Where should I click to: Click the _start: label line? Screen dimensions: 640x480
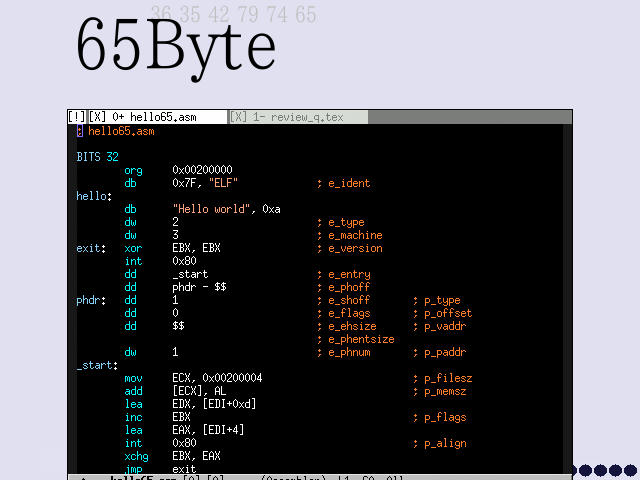point(97,365)
